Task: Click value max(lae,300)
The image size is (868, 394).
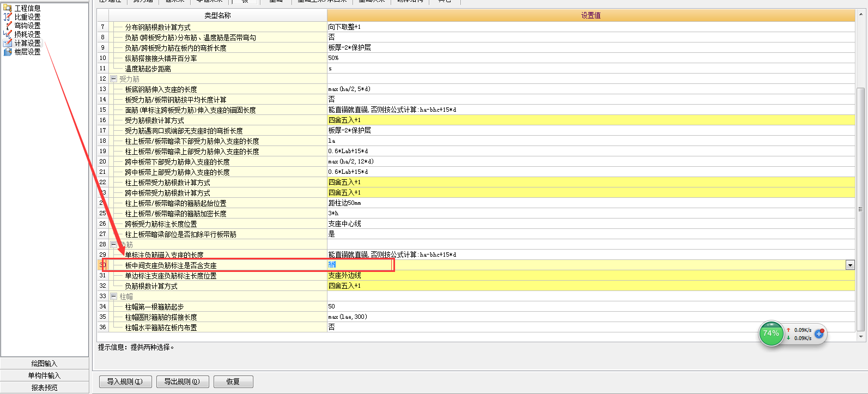Action: pyautogui.click(x=348, y=317)
